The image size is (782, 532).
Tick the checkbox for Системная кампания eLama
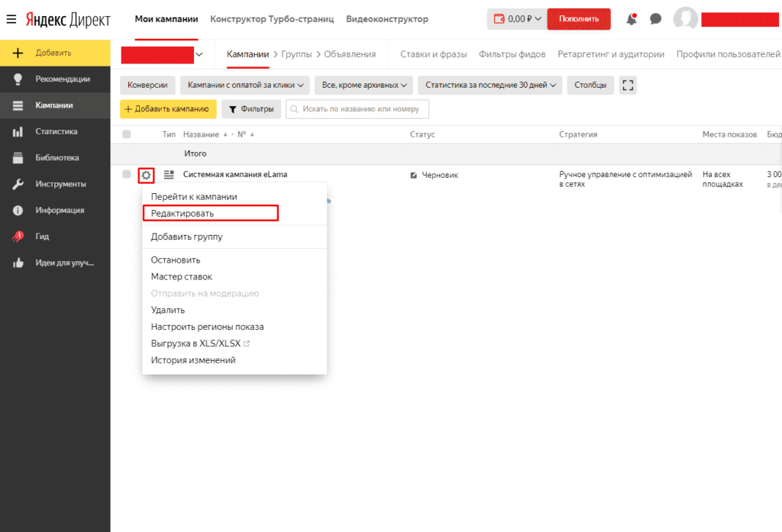[x=126, y=174]
